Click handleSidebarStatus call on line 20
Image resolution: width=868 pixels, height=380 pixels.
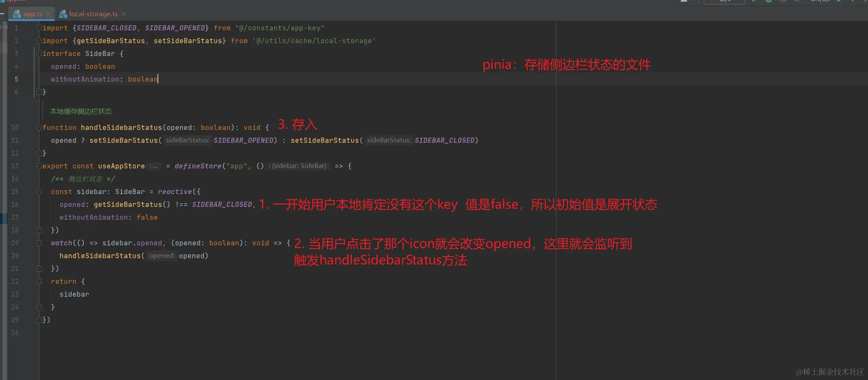pos(100,256)
